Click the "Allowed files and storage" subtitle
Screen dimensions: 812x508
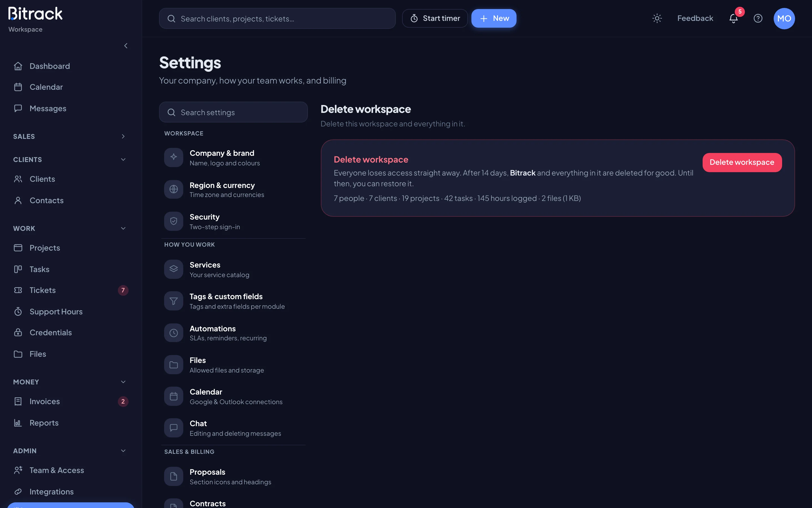(x=226, y=370)
